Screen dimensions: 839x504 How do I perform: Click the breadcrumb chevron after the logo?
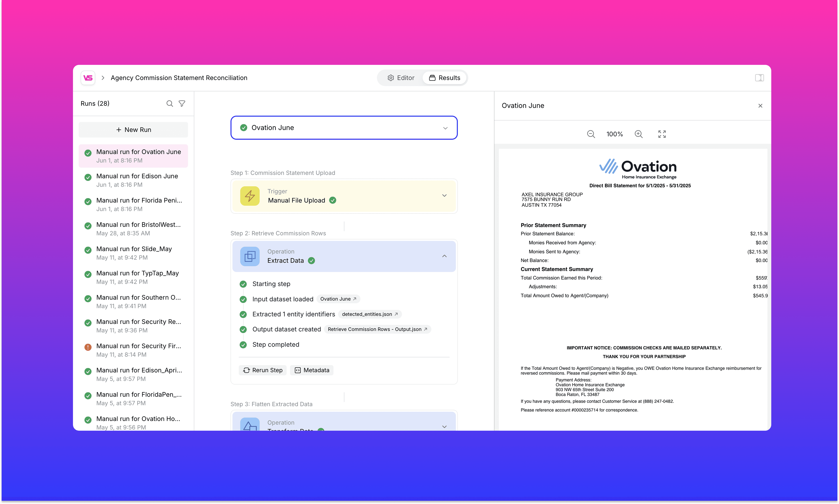pyautogui.click(x=103, y=78)
